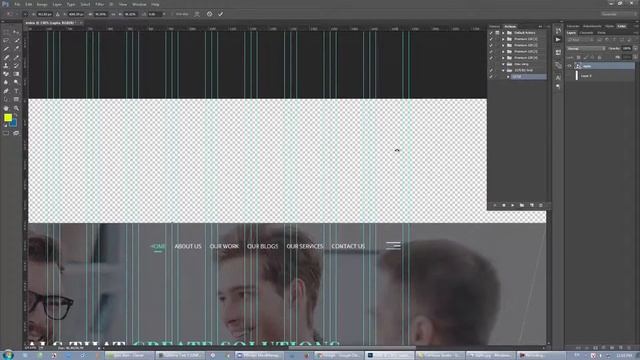
Task: Toggle dialog box for Default Actions
Action: point(497,33)
